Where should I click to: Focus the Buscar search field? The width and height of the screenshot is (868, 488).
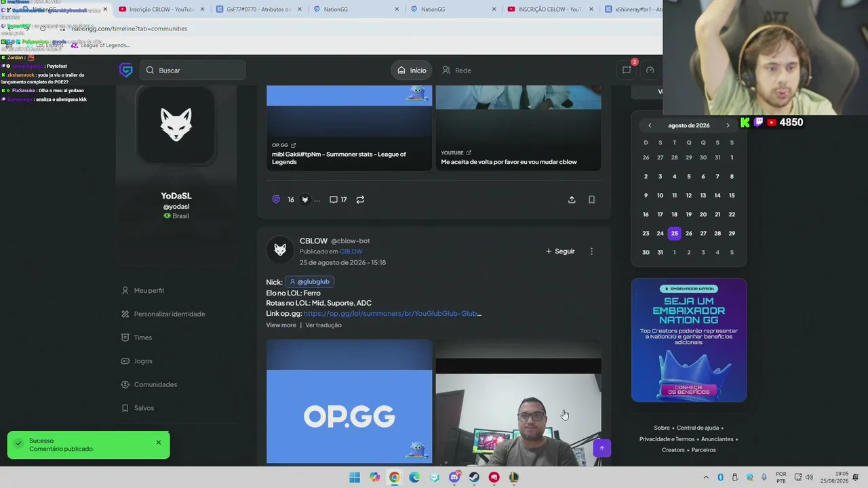point(193,70)
